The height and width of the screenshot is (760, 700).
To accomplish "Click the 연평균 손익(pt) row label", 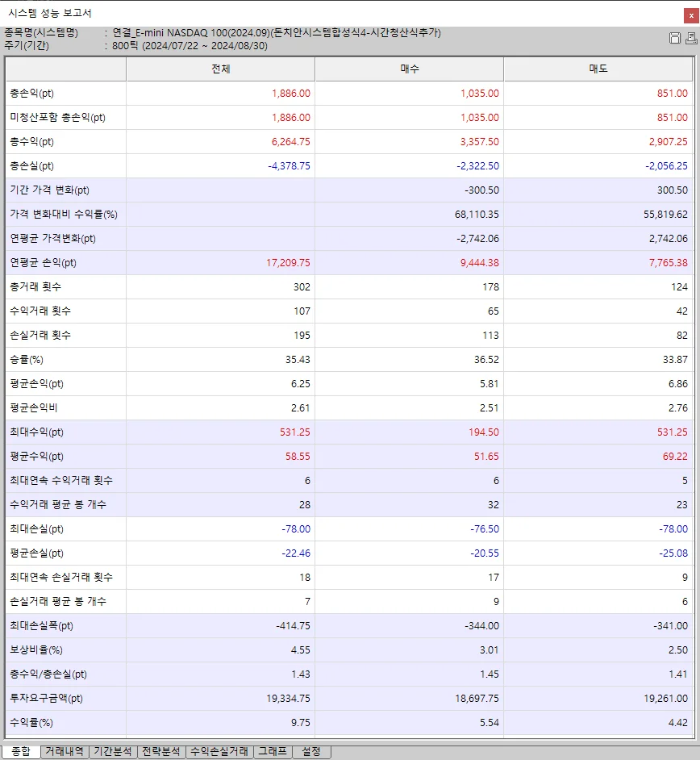I will [45, 263].
